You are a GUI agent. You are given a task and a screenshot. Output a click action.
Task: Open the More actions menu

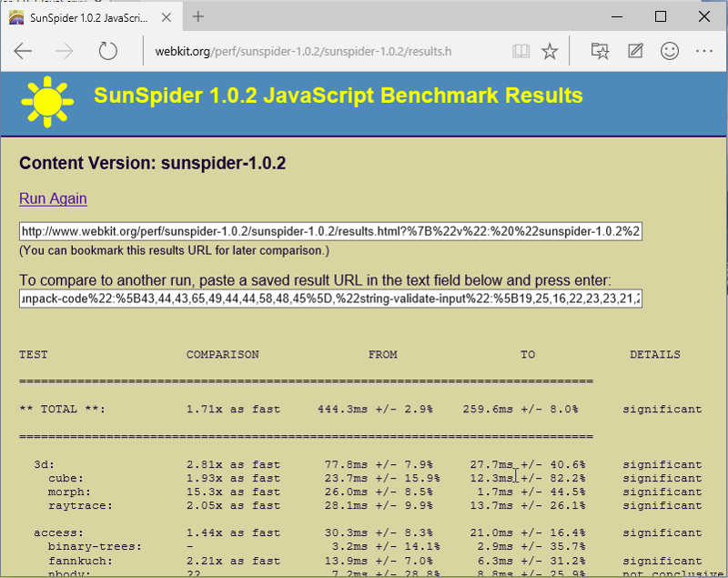pos(706,51)
